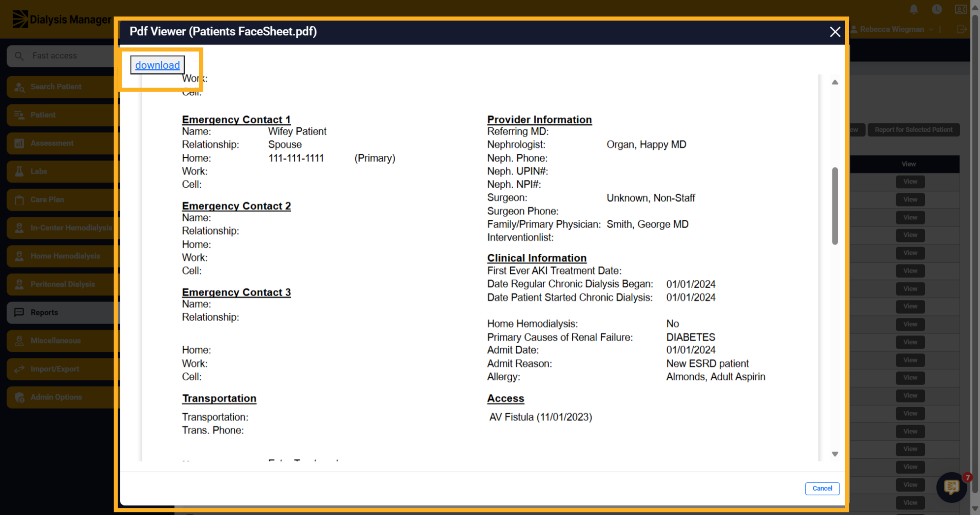980x515 pixels.
Task: Click the Labs flask icon
Action: click(19, 171)
